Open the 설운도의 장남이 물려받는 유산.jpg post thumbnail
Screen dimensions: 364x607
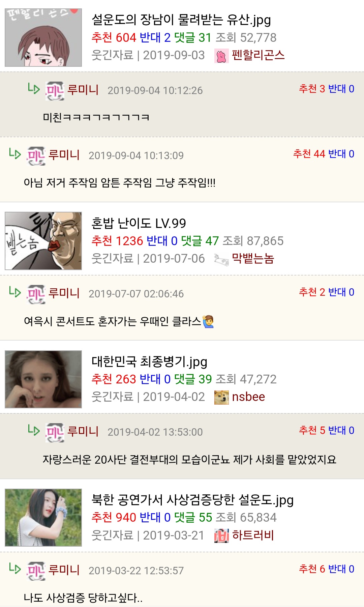point(43,37)
